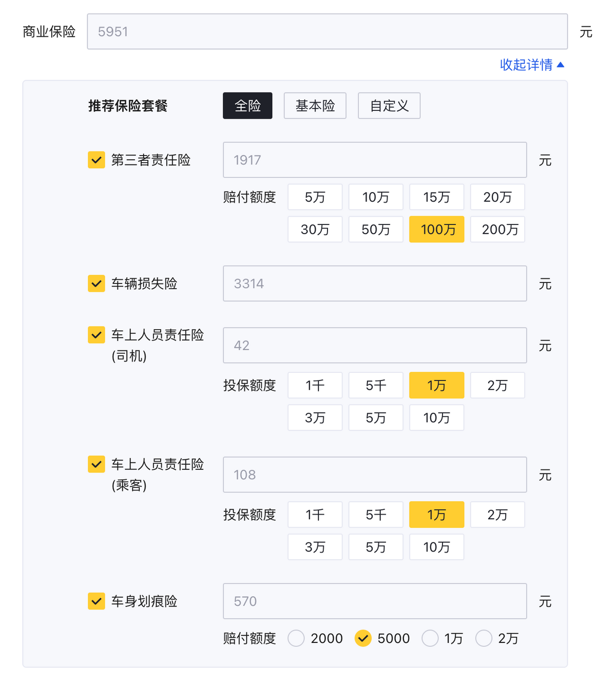Click the 车身划痕险 premium field

(x=375, y=601)
